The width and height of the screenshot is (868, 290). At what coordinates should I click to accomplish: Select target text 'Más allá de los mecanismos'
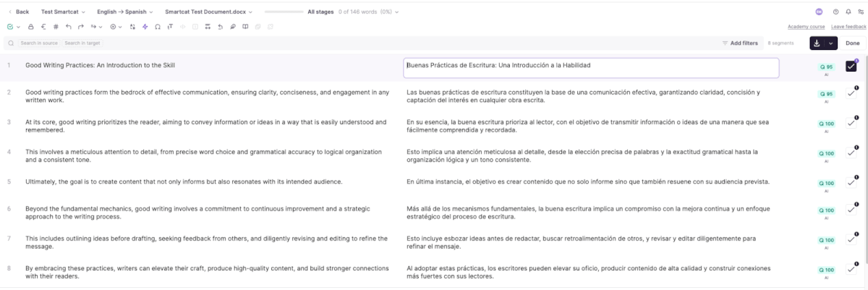click(449, 209)
